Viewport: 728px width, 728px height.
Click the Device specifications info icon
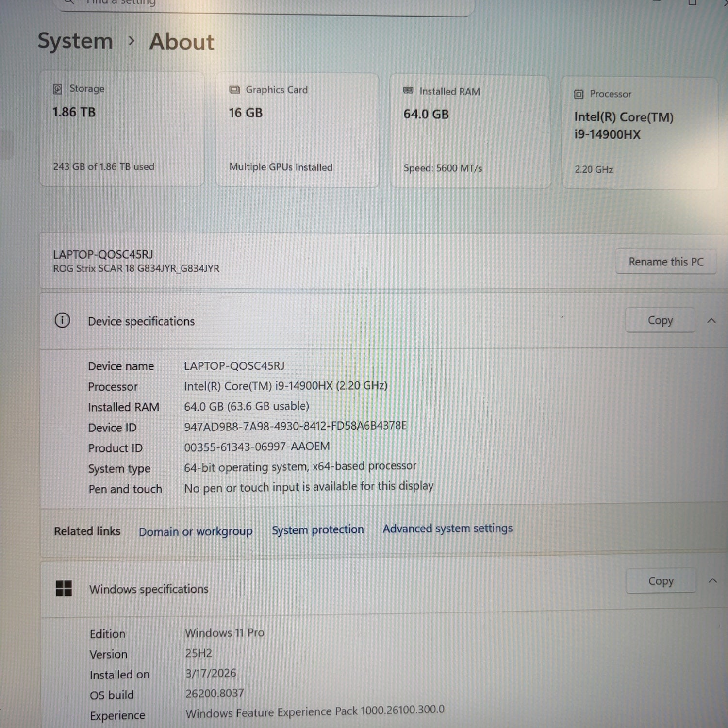point(62,320)
